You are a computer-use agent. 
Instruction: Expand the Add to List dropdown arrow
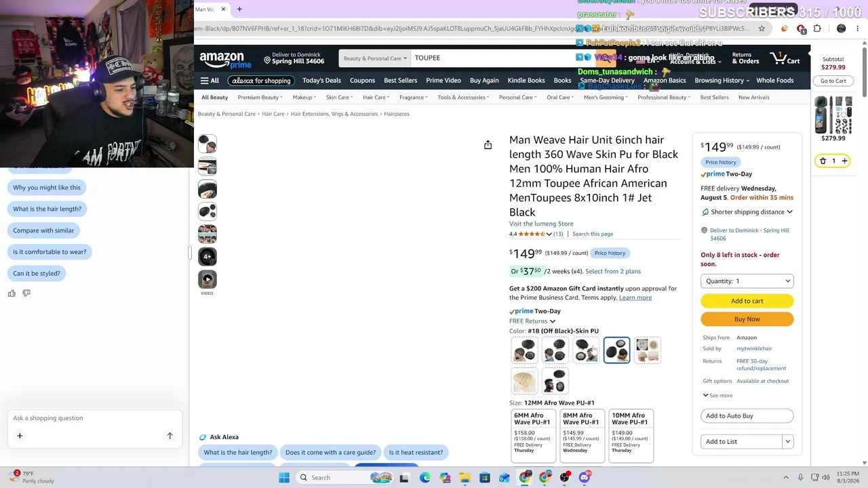(787, 442)
